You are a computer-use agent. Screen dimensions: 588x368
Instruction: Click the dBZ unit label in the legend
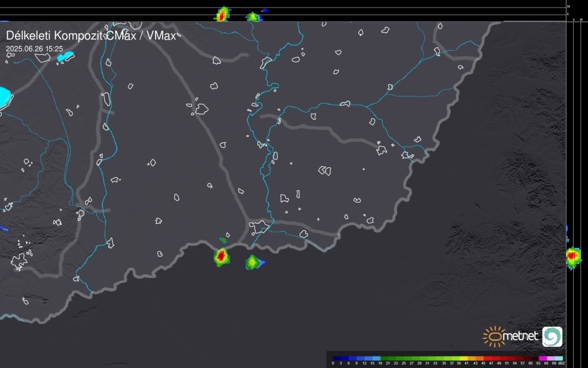pos(562,363)
